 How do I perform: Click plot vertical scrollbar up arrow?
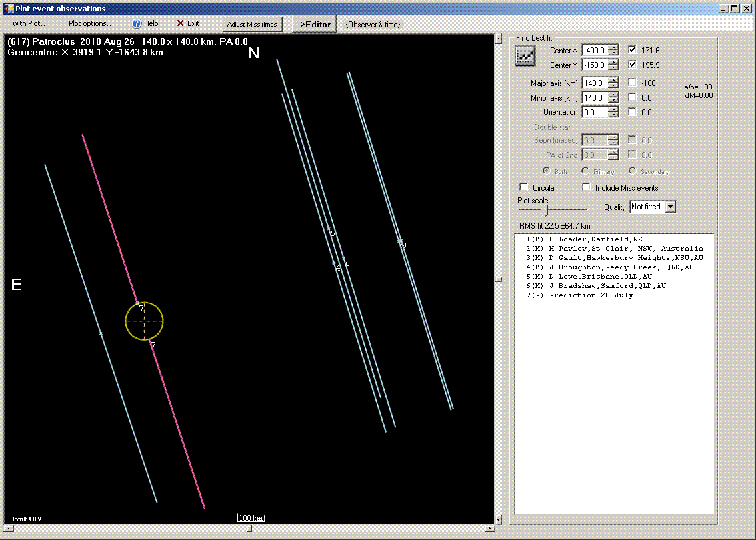pos(499,39)
